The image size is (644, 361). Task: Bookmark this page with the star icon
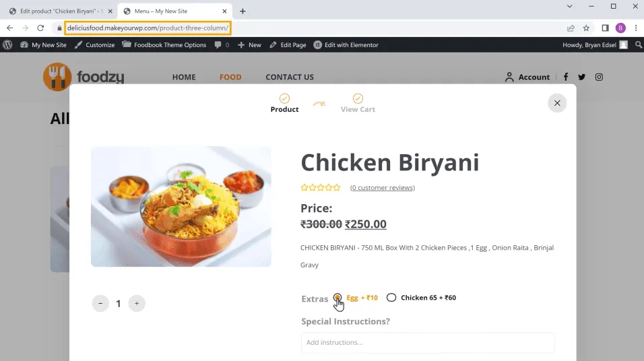click(586, 28)
